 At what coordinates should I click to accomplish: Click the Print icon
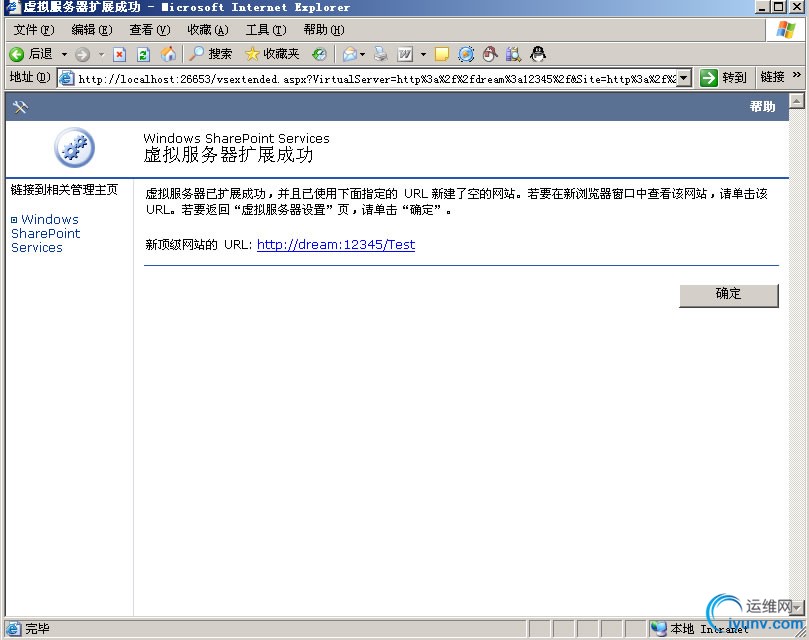coord(381,54)
